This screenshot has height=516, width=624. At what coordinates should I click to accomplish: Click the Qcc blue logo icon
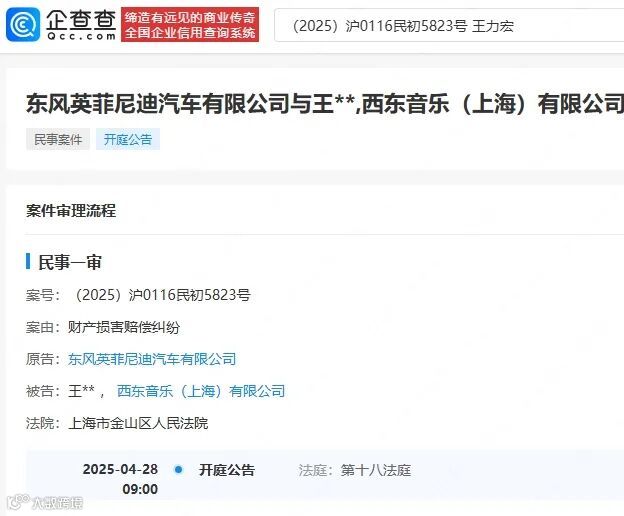pos(23,25)
